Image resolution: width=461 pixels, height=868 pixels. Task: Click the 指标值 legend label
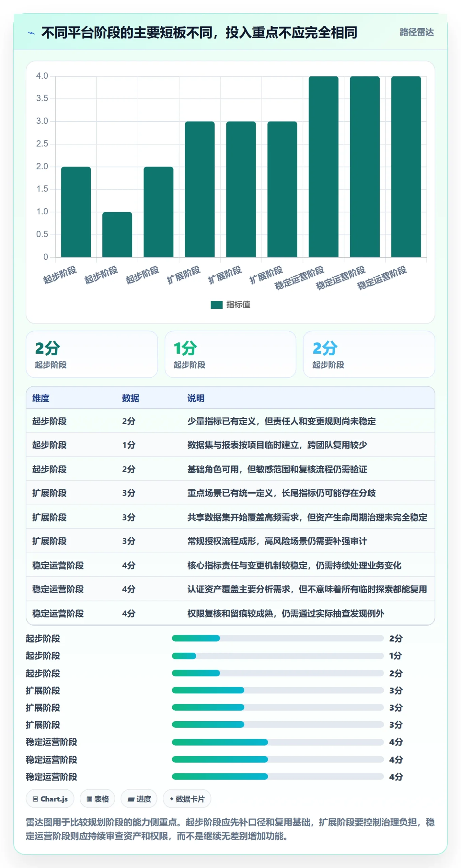point(238,305)
